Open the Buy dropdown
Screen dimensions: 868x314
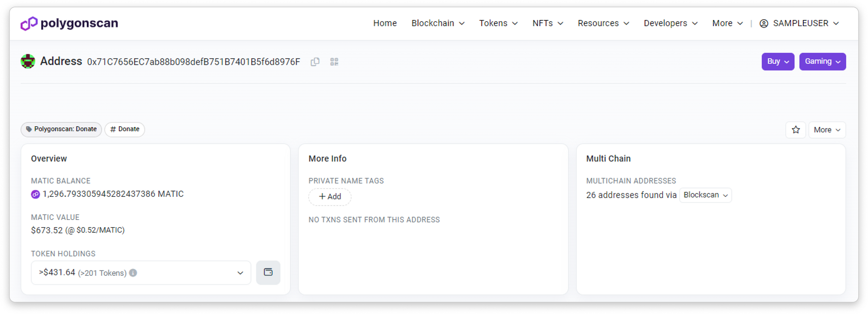[x=778, y=62]
